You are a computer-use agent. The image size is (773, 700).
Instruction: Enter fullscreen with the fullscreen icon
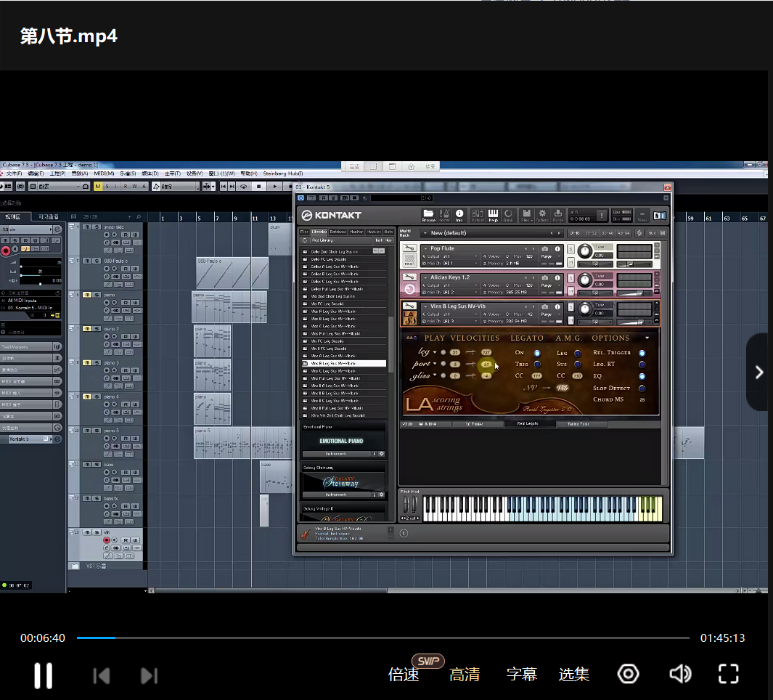point(728,674)
